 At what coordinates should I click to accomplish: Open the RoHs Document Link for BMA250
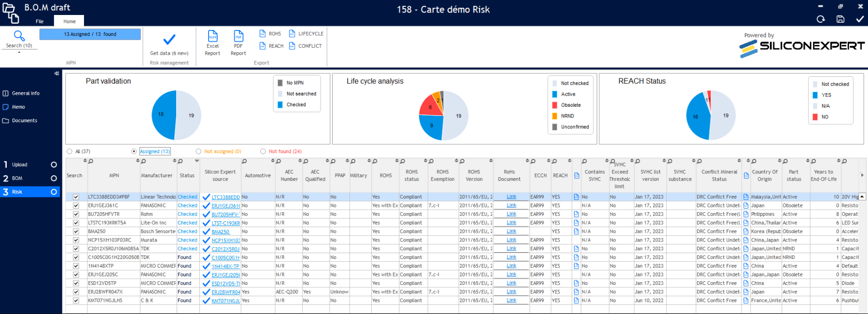511,231
